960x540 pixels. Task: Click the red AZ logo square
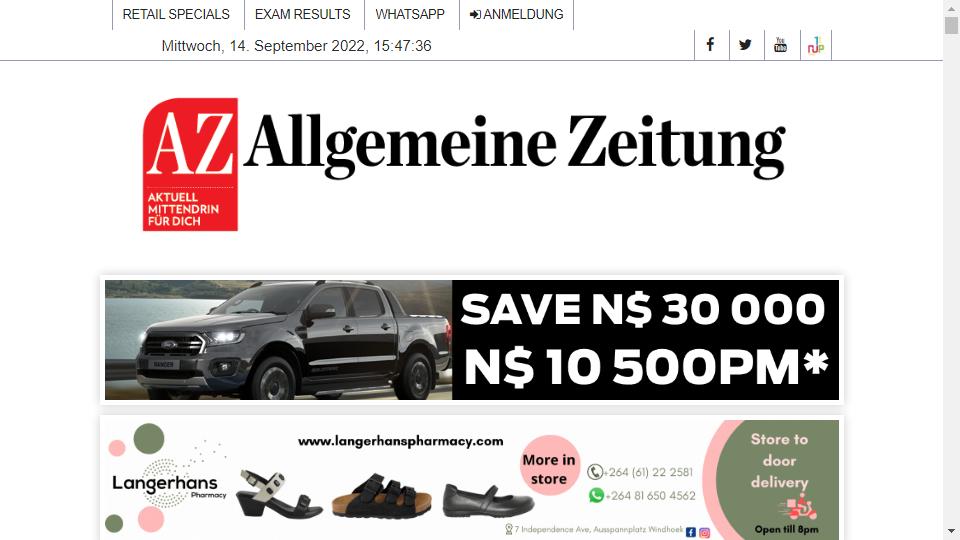click(x=190, y=164)
